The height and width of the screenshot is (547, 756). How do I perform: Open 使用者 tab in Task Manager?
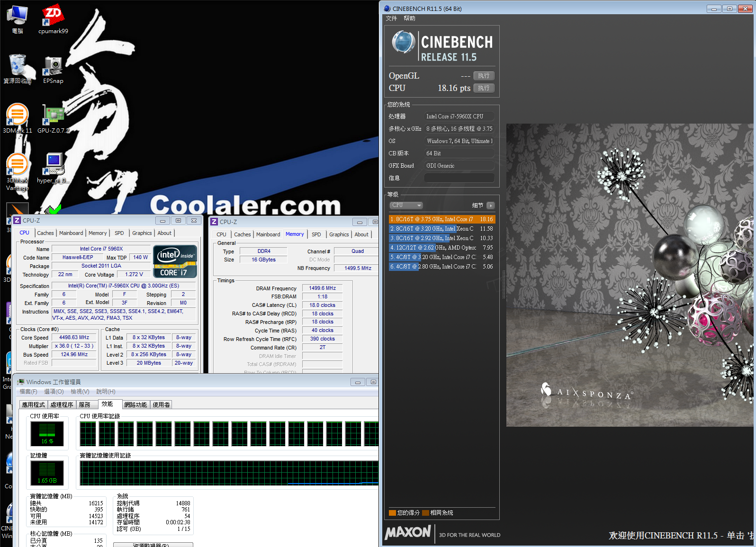161,405
